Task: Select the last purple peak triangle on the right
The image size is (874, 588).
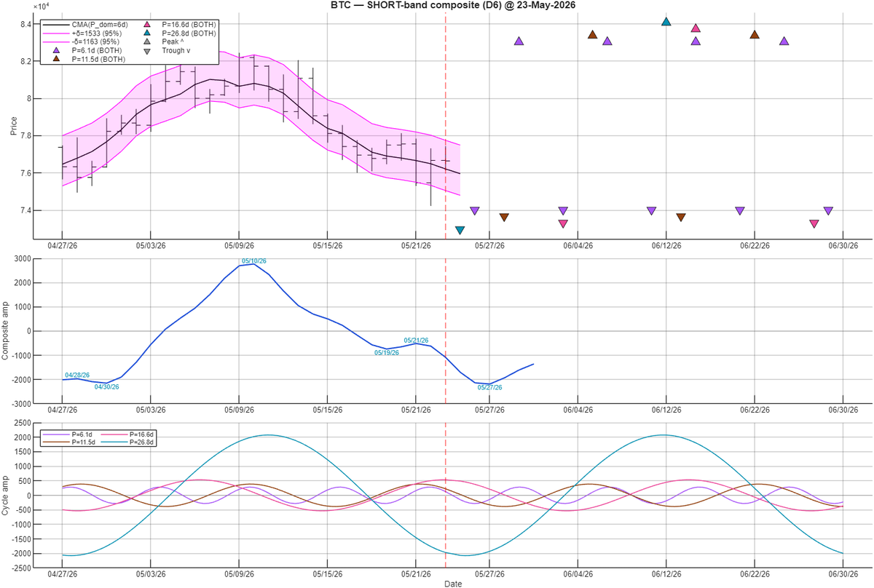Action: pyautogui.click(x=784, y=41)
